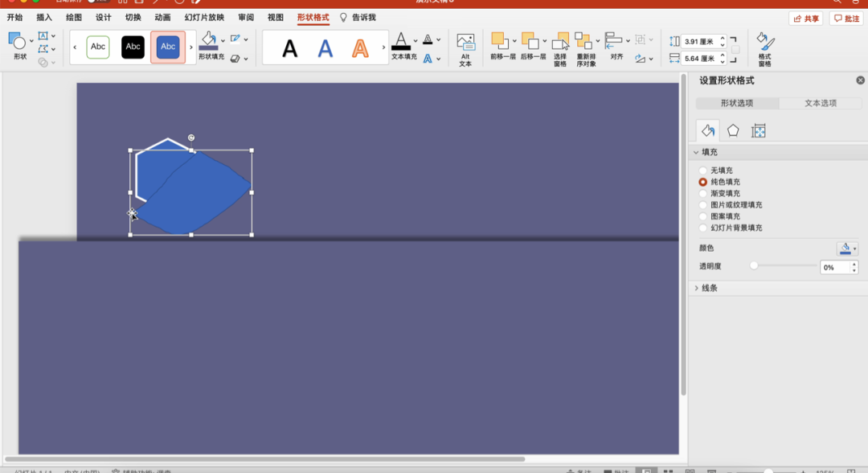The width and height of the screenshot is (868, 473).
Task: Open the 开始 ribbon tab
Action: 15,18
